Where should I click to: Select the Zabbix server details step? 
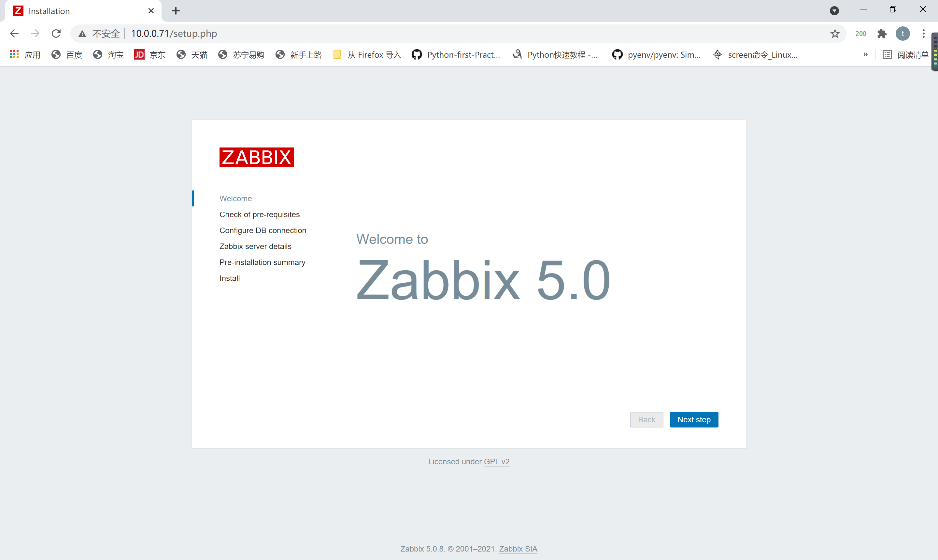click(x=256, y=246)
